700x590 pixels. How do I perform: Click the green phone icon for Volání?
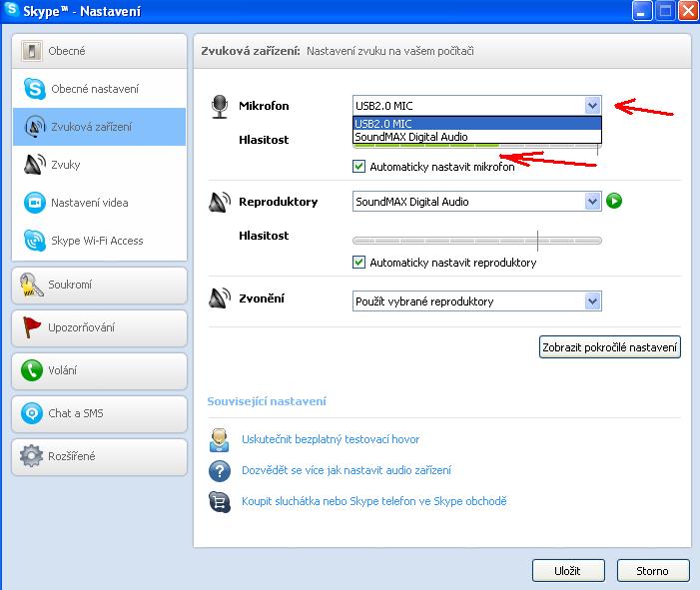coord(32,370)
